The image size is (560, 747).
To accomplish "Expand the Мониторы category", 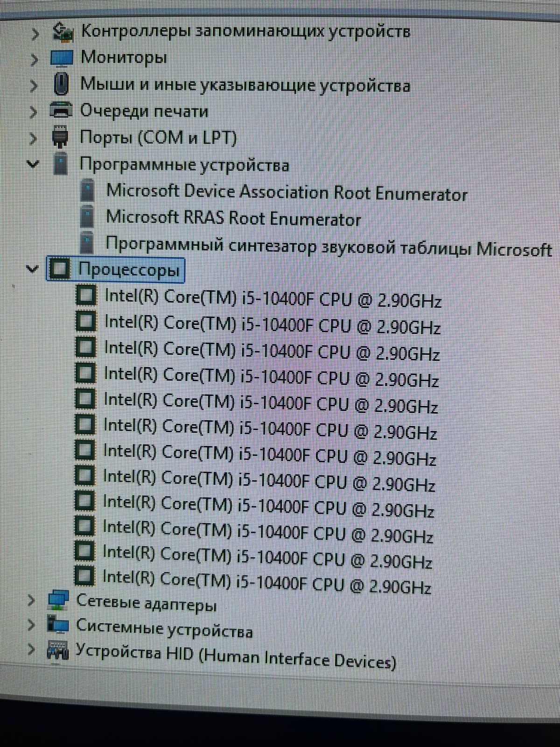I will (x=33, y=59).
